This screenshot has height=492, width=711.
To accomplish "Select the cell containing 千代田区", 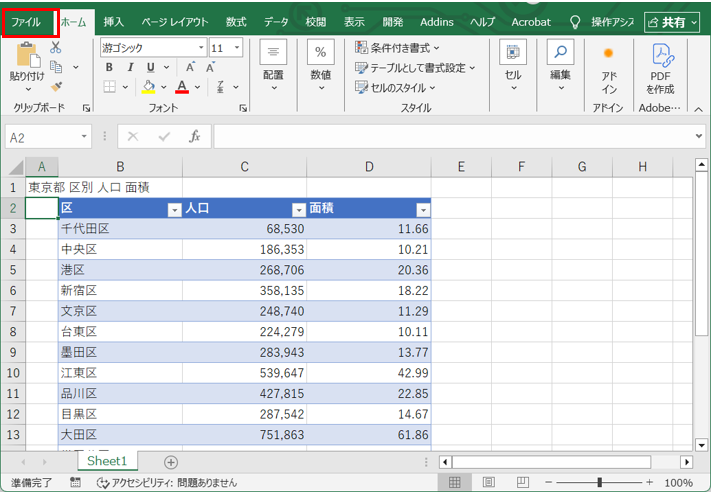I will 120,229.
